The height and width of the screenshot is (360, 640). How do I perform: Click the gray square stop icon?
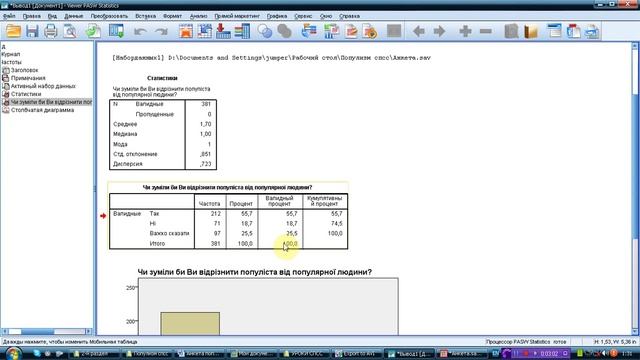[x=394, y=31]
